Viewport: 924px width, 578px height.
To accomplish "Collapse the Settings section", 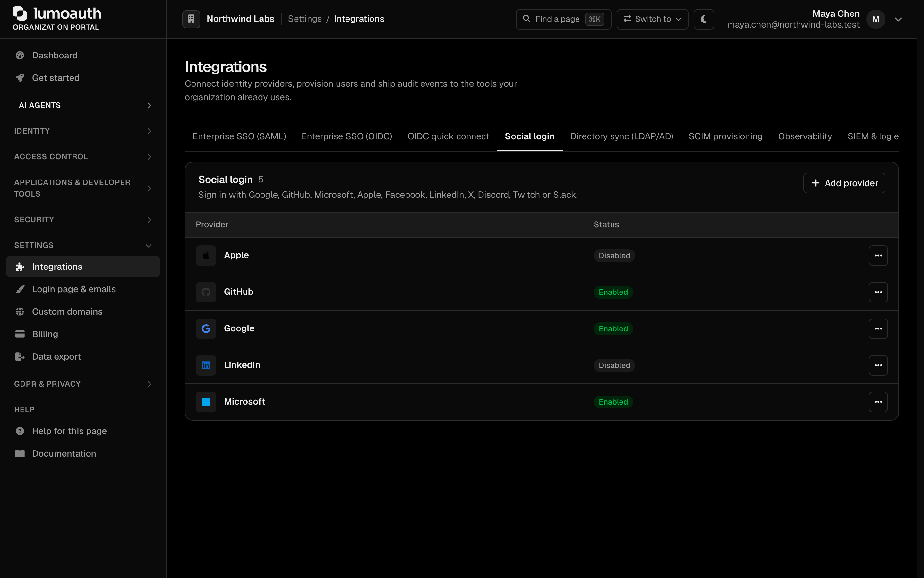I will pos(83,245).
